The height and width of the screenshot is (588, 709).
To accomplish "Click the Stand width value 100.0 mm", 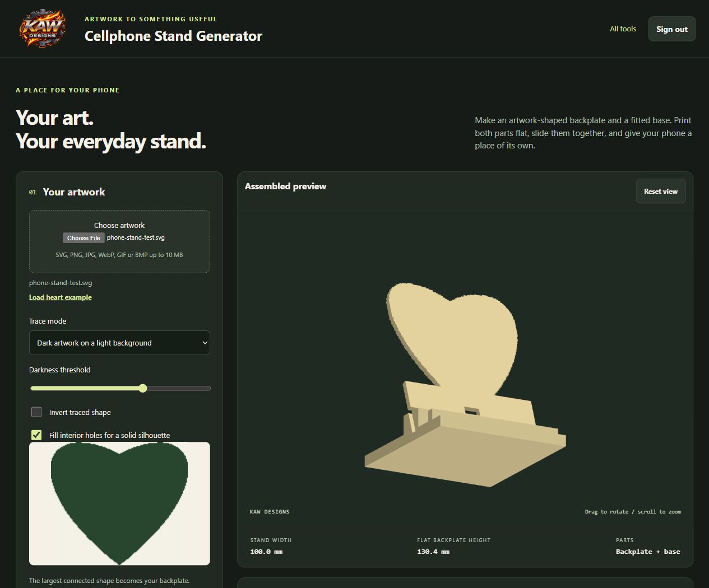I will tap(266, 552).
